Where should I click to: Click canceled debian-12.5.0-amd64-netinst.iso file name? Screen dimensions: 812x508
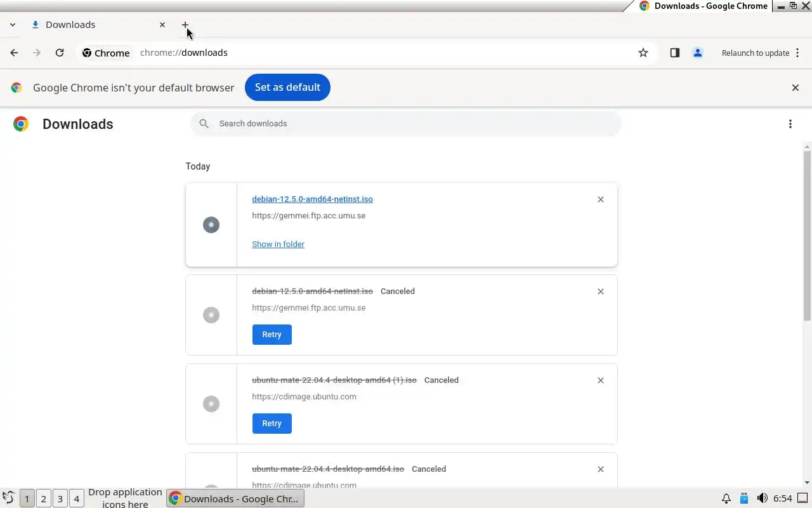312,291
